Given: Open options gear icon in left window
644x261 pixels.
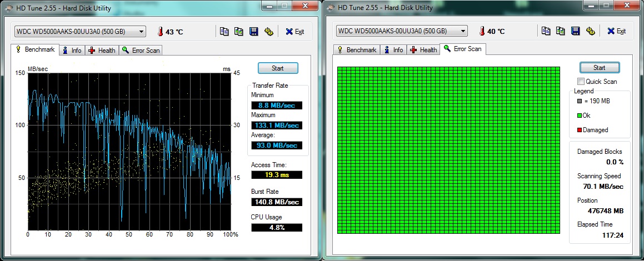Looking at the screenshot, I should (269, 32).
